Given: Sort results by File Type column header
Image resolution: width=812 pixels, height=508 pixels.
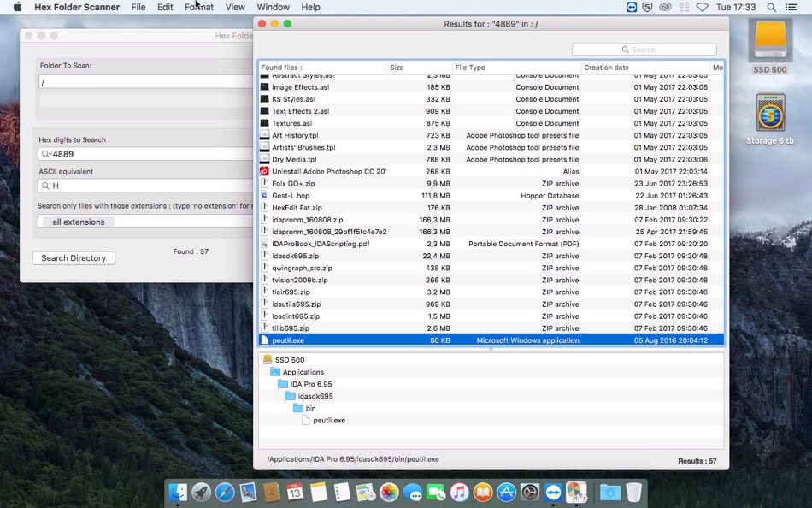Looking at the screenshot, I should [516, 68].
